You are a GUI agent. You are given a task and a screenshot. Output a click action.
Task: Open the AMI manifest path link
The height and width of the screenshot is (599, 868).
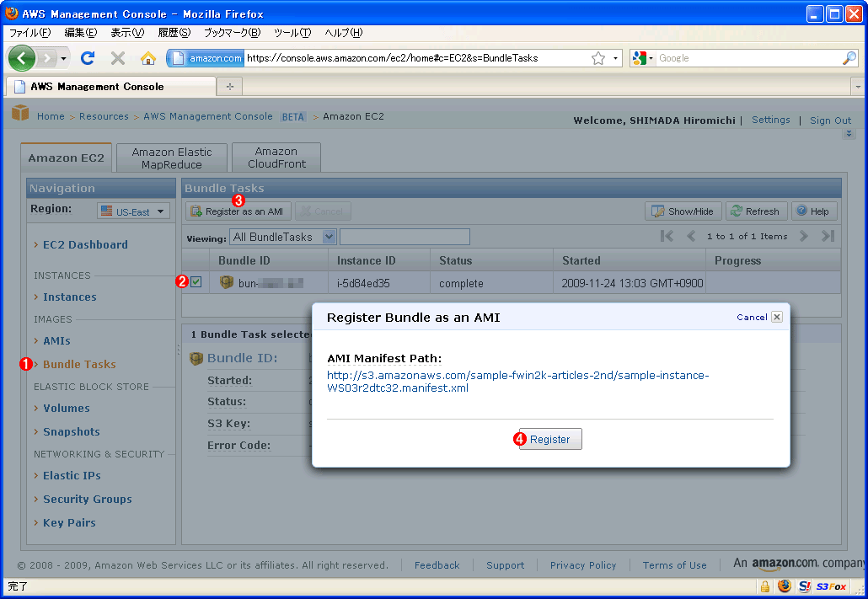[x=517, y=382]
